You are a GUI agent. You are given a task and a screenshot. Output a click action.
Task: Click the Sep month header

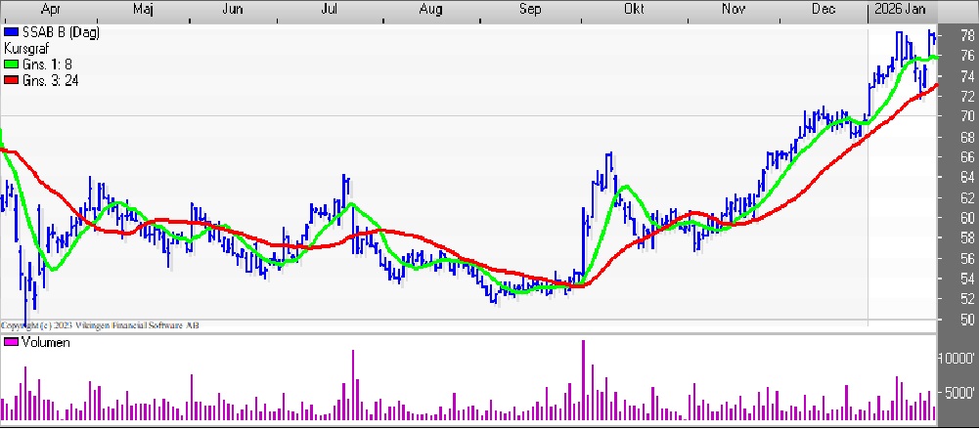point(529,9)
